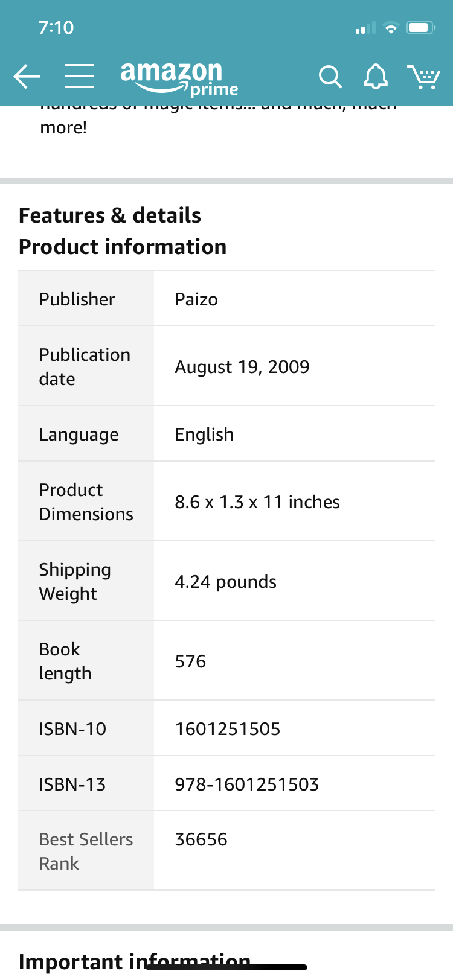Tap the Language English row
This screenshot has width=453, height=980.
226,434
